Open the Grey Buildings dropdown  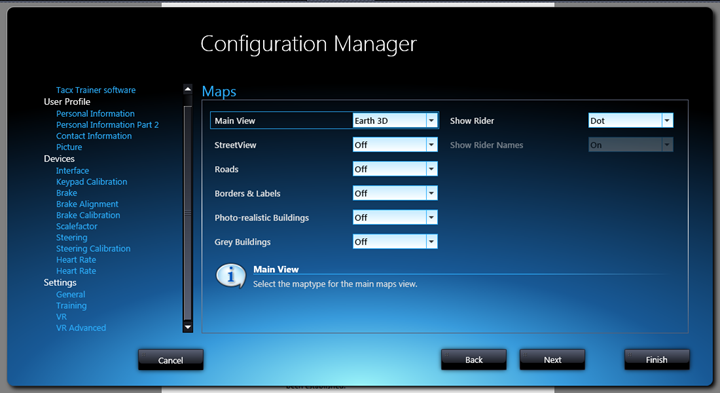395,242
